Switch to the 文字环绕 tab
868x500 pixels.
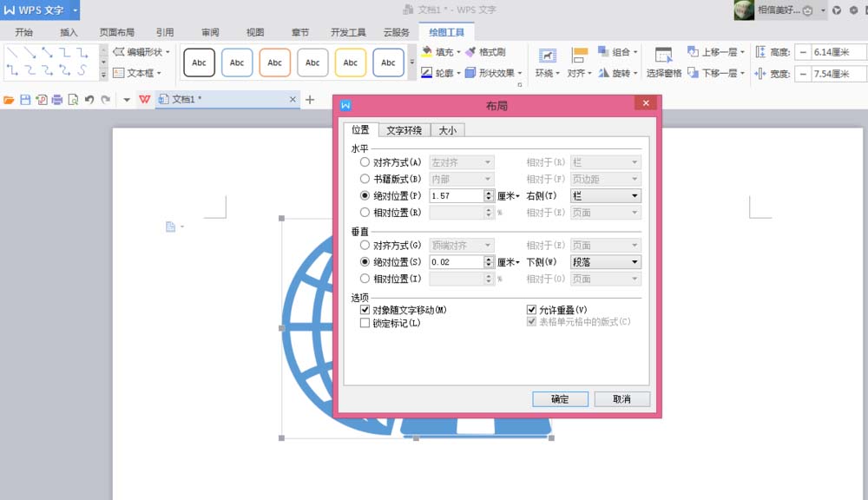click(404, 129)
